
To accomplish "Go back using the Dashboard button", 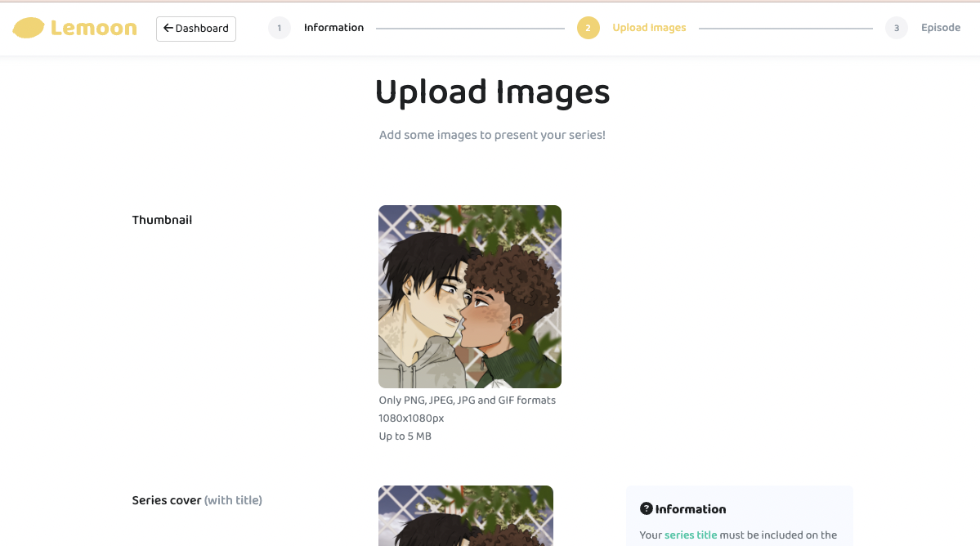I will tap(196, 29).
